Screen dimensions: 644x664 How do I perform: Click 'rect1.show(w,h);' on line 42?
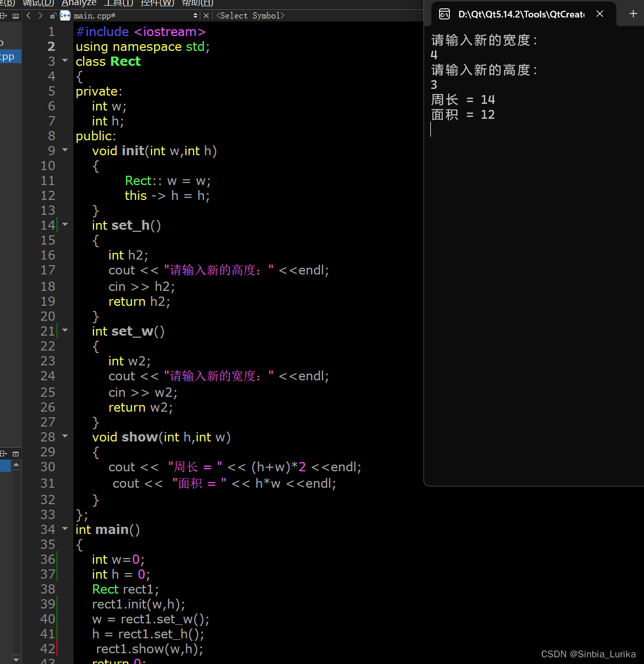149,649
